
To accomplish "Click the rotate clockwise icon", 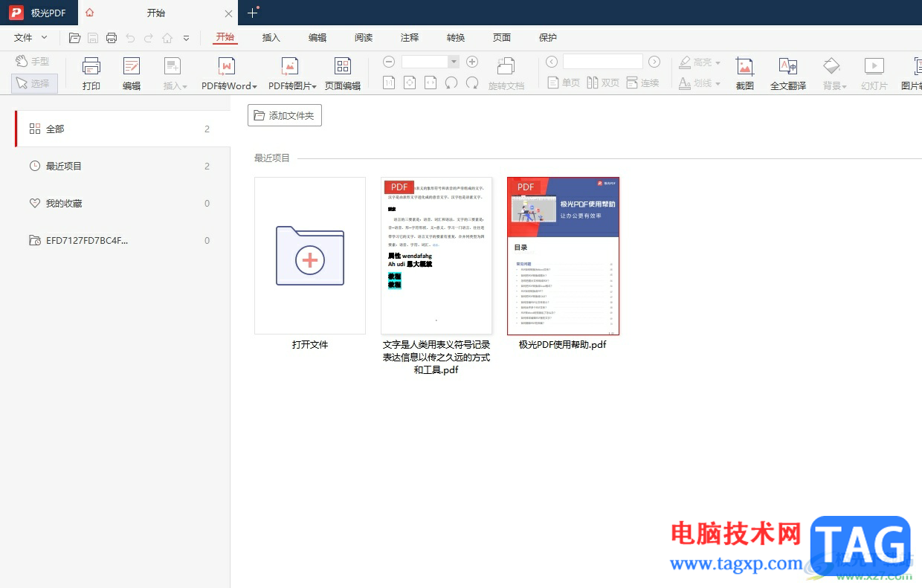I will (472, 83).
